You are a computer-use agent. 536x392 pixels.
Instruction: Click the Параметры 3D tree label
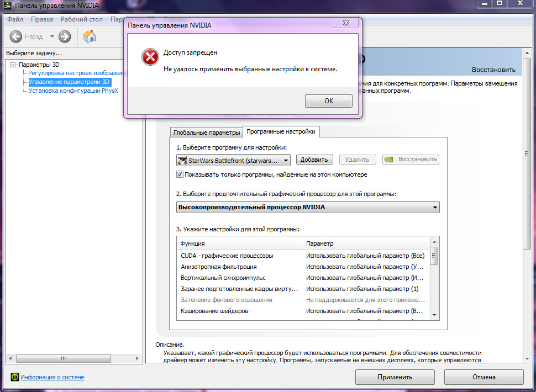pyautogui.click(x=39, y=65)
